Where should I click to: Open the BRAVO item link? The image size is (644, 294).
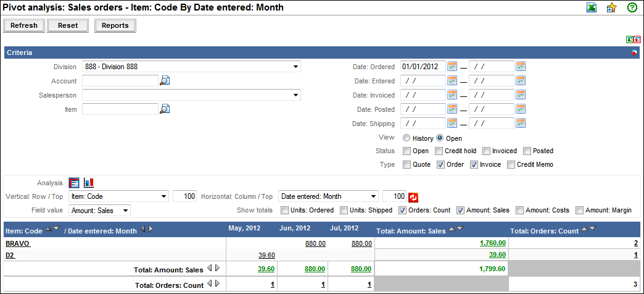18,243
